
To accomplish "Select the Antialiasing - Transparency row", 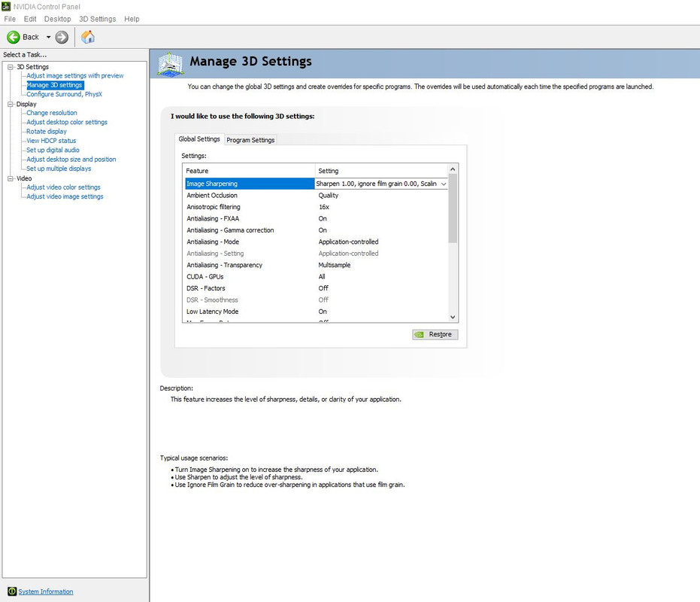I will pos(317,265).
